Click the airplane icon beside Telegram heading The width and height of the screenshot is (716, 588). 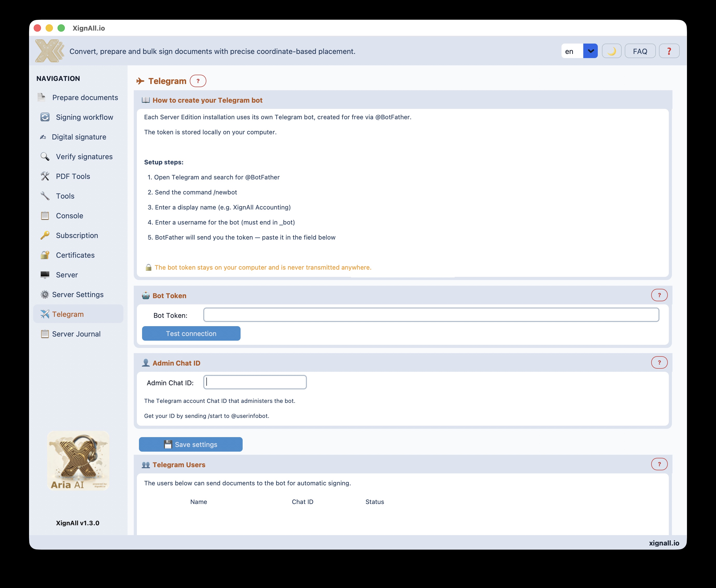140,81
